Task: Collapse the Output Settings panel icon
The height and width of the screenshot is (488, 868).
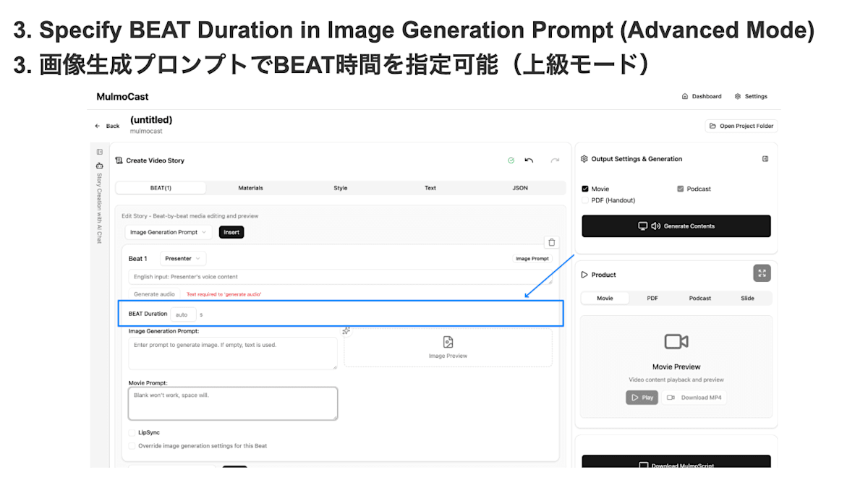Action: (765, 159)
